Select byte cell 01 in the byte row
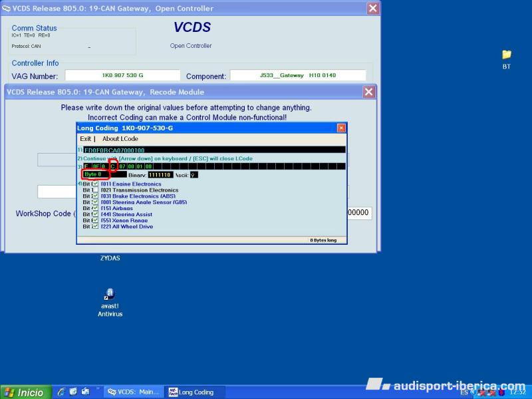 coord(140,166)
